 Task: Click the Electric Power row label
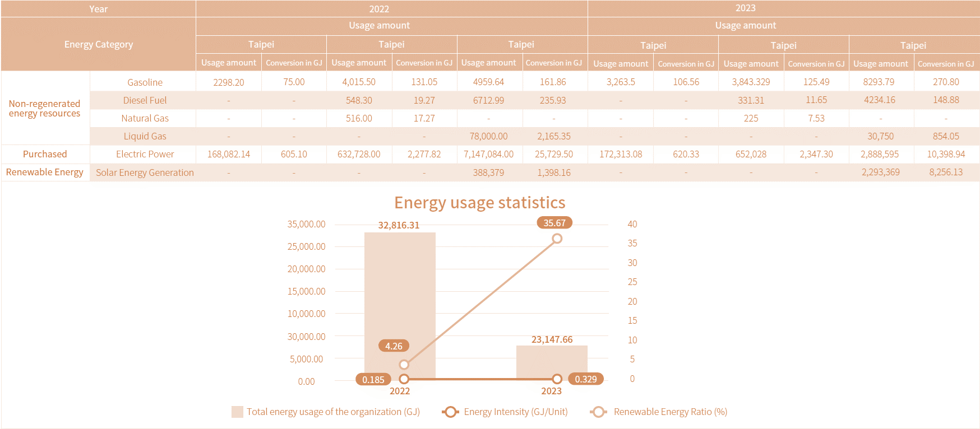tap(145, 154)
